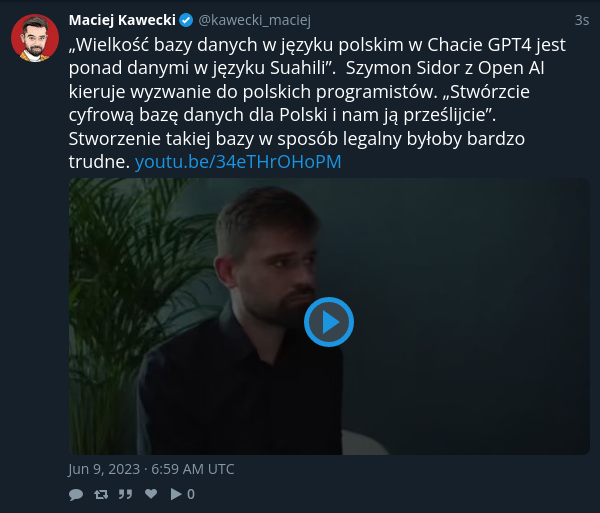Open the Maciej Kawecki display name link
The height and width of the screenshot is (513, 600).
pos(122,20)
